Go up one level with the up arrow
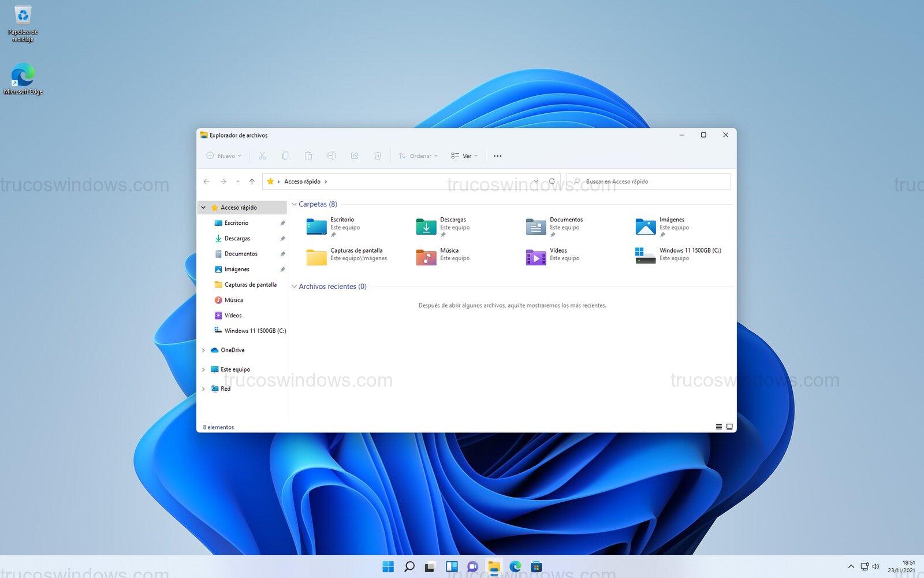Screen dimensions: 924x578 tap(252, 181)
